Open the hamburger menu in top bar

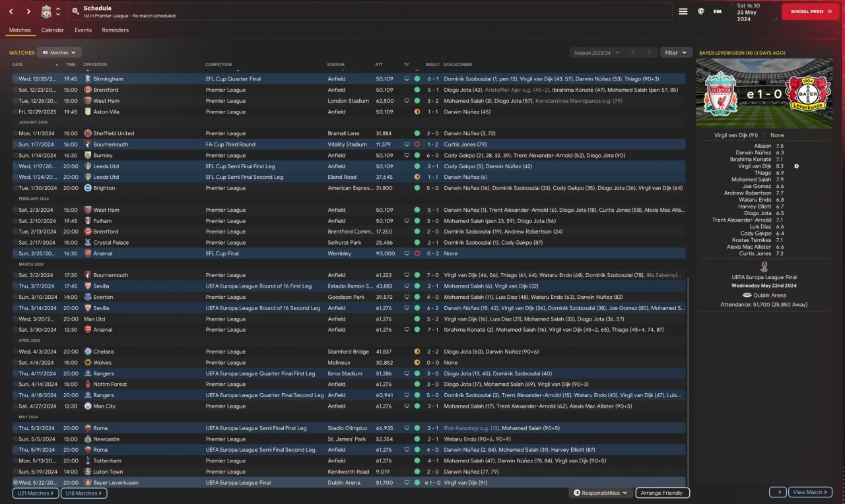(683, 12)
